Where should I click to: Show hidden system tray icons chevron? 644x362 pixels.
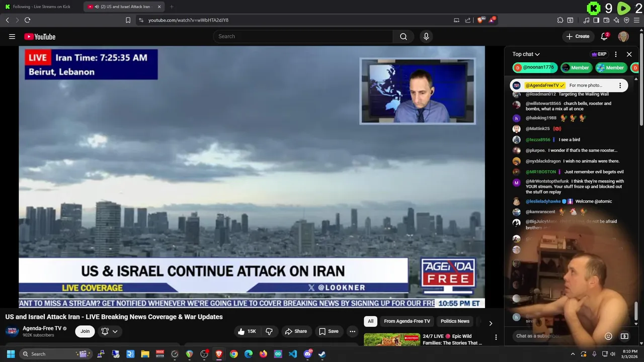point(573,354)
